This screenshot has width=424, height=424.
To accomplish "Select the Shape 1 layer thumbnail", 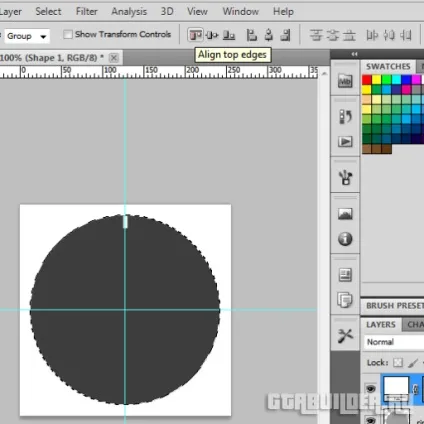I will pyautogui.click(x=396, y=389).
